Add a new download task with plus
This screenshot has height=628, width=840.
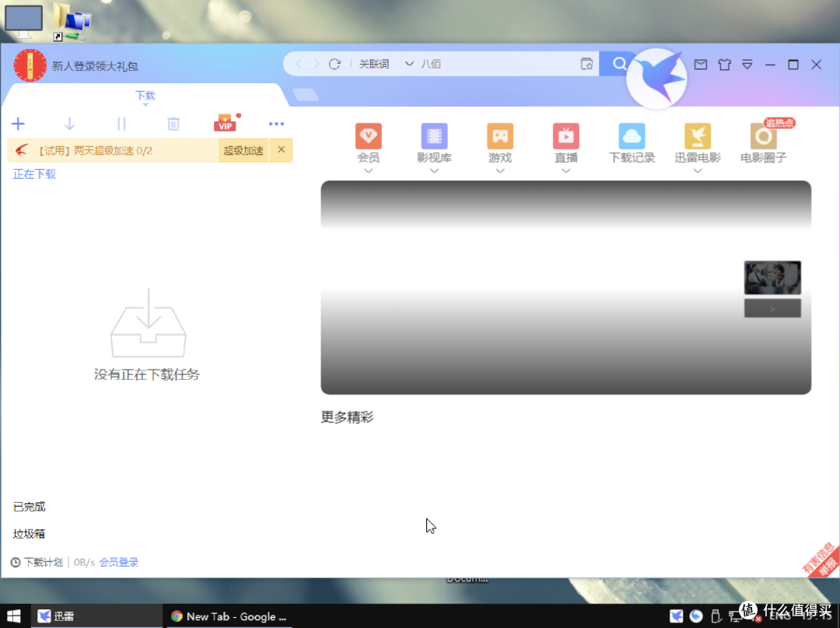[x=18, y=124]
